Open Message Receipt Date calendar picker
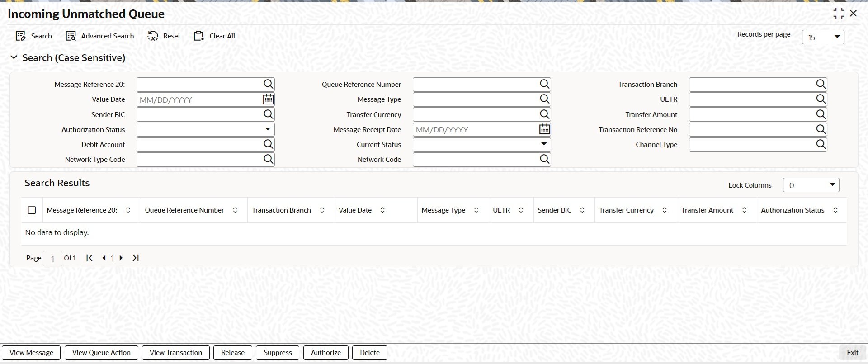 tap(545, 129)
